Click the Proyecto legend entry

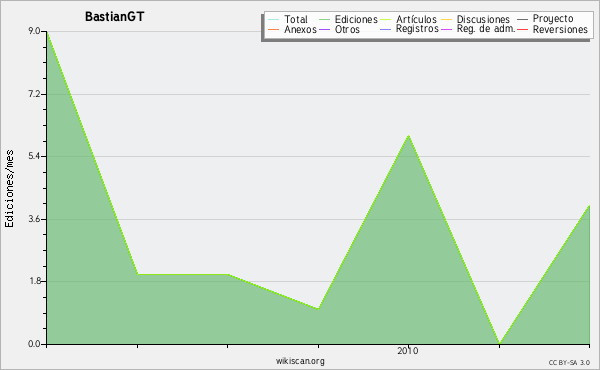[x=545, y=18]
